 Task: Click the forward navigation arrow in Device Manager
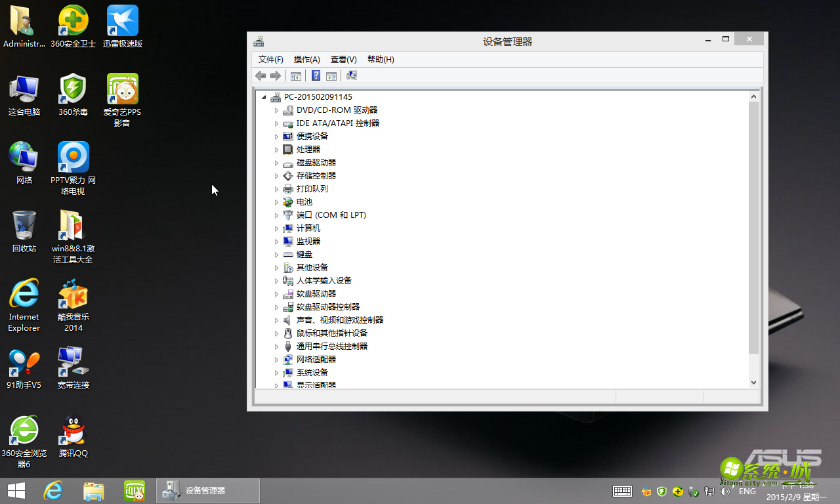276,75
